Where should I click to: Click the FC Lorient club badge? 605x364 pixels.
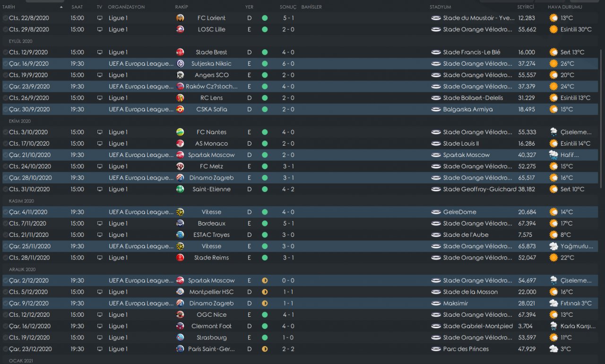pyautogui.click(x=180, y=18)
